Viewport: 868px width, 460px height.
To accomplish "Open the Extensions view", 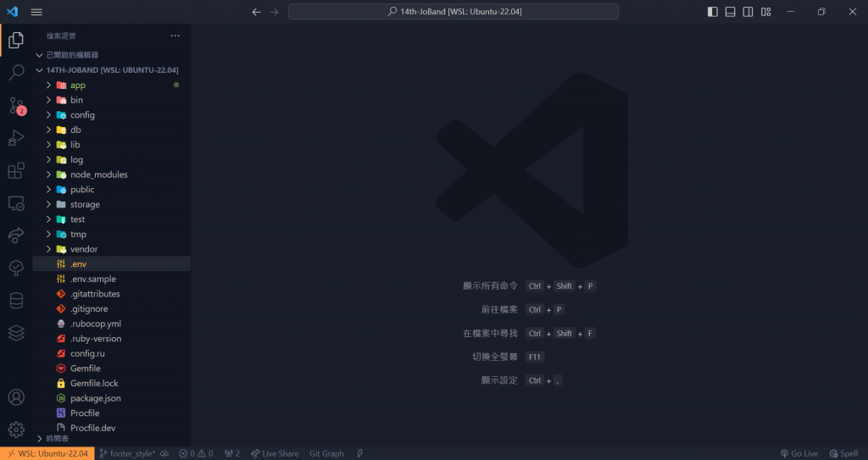I will pos(16,170).
